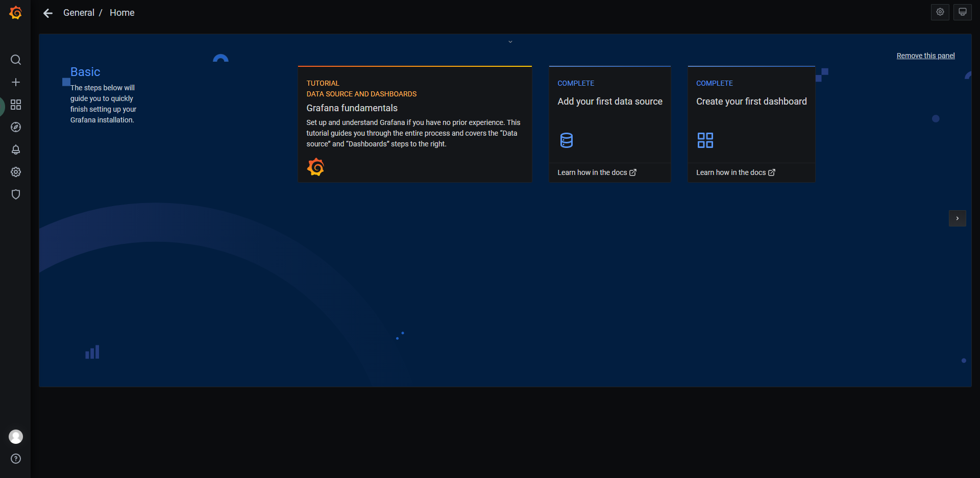Click the COMPLETE label on data source card

576,83
